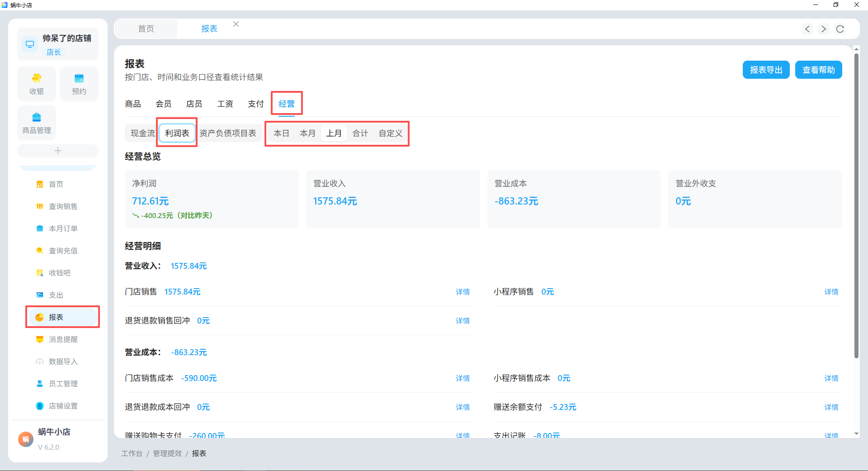Switch to the 现金流 report view

[x=143, y=133]
